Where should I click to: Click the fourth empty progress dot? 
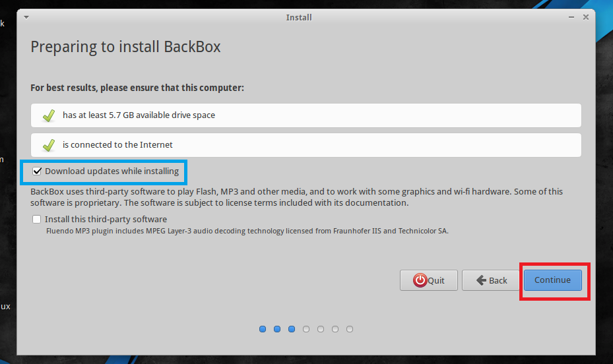[x=306, y=329]
